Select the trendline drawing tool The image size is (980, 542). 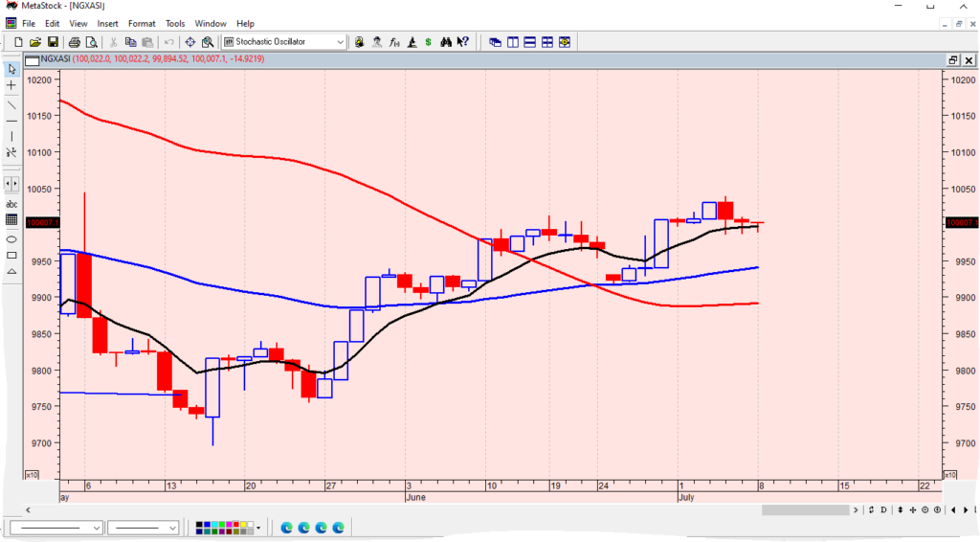(11, 103)
